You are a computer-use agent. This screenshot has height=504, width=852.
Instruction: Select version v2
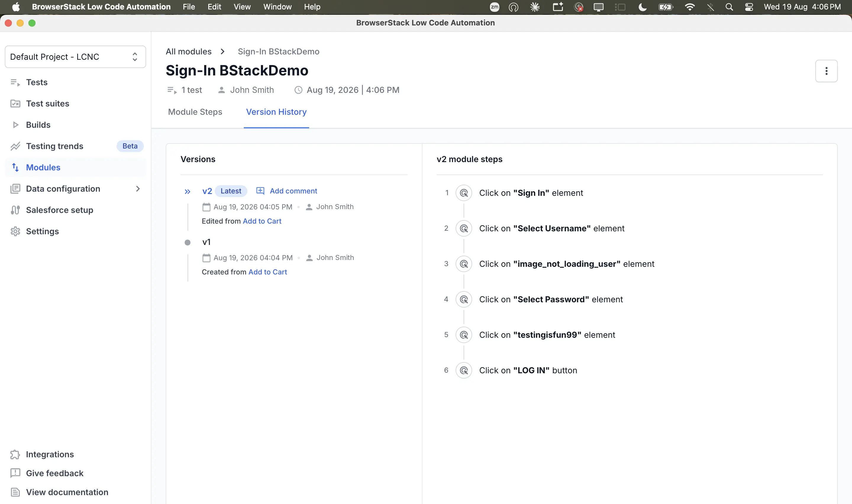click(207, 191)
